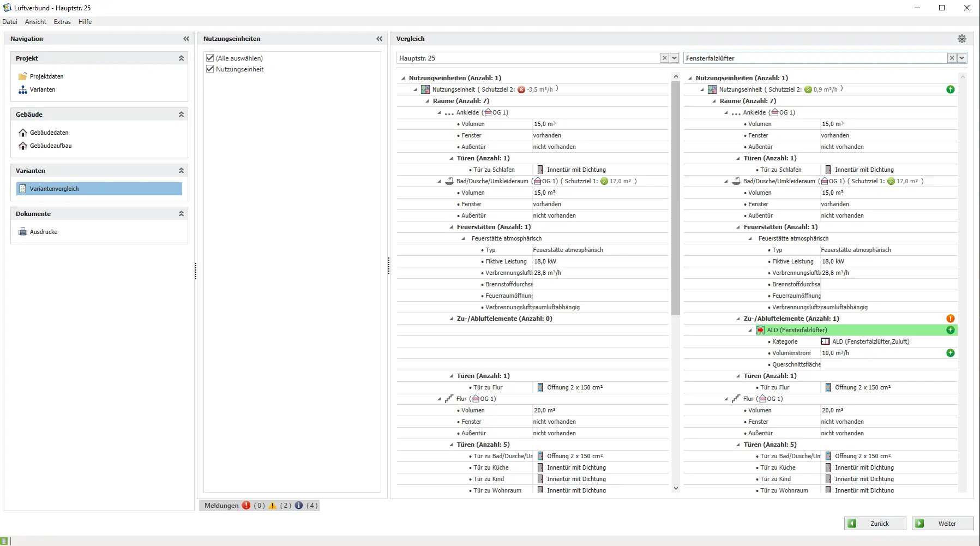Screen dimensions: 980x546
Task: Click the Zurück button
Action: tap(875, 524)
